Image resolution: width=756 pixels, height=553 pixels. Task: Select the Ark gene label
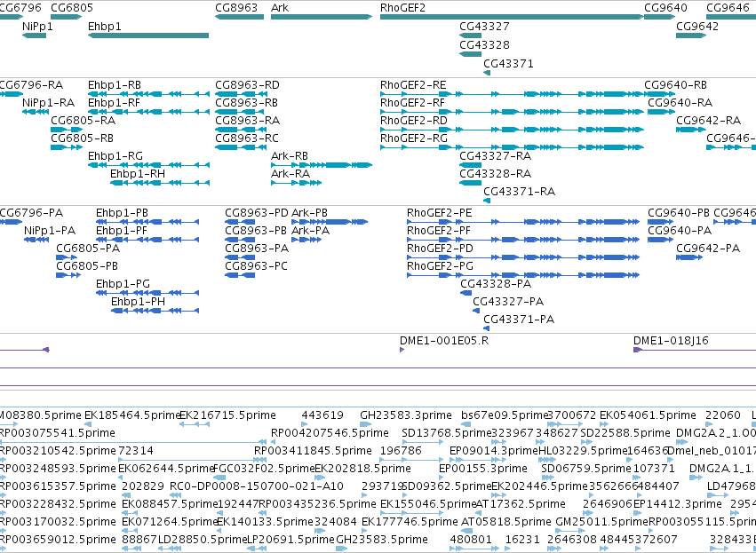tap(280, 8)
